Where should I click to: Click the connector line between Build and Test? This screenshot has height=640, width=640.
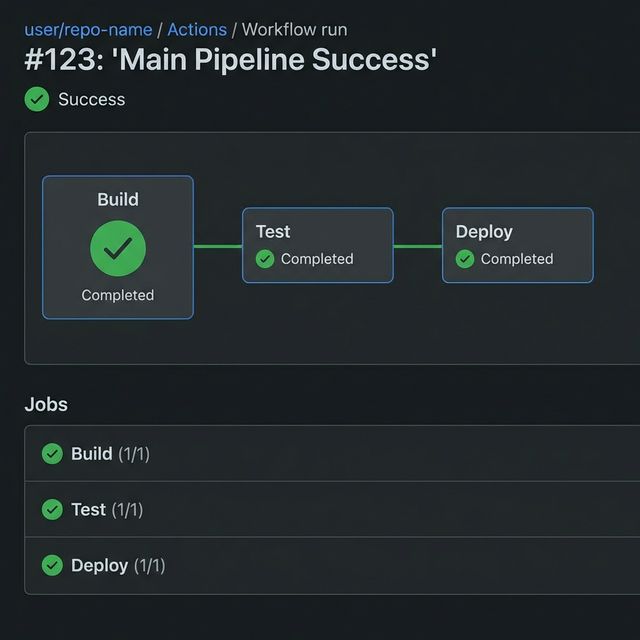pyautogui.click(x=218, y=246)
